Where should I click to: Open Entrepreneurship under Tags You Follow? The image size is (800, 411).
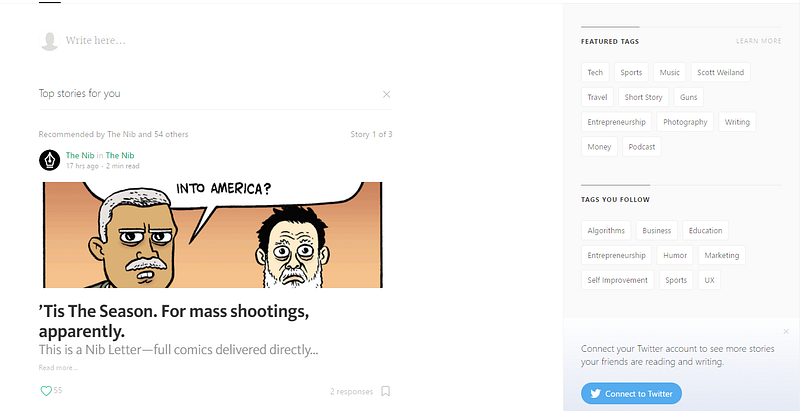tap(616, 255)
